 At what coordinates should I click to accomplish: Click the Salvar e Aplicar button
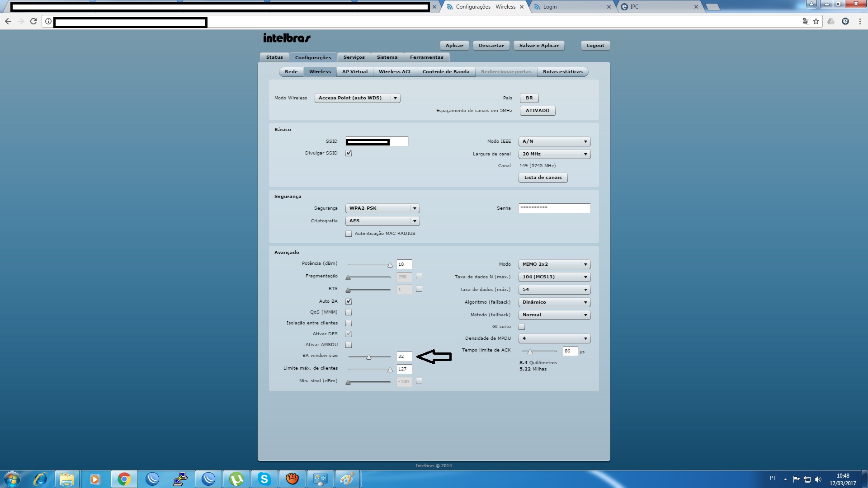(538, 46)
